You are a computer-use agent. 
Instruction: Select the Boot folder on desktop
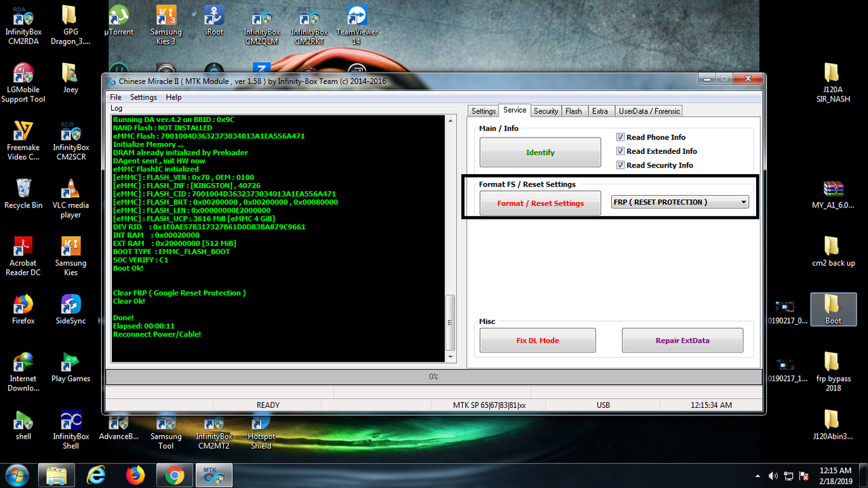(x=833, y=309)
